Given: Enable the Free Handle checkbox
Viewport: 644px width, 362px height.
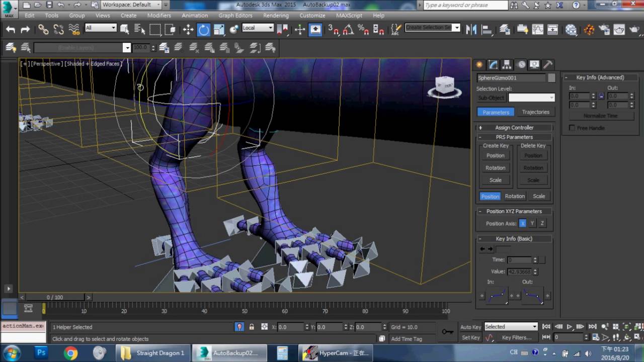Looking at the screenshot, I should (572, 128).
